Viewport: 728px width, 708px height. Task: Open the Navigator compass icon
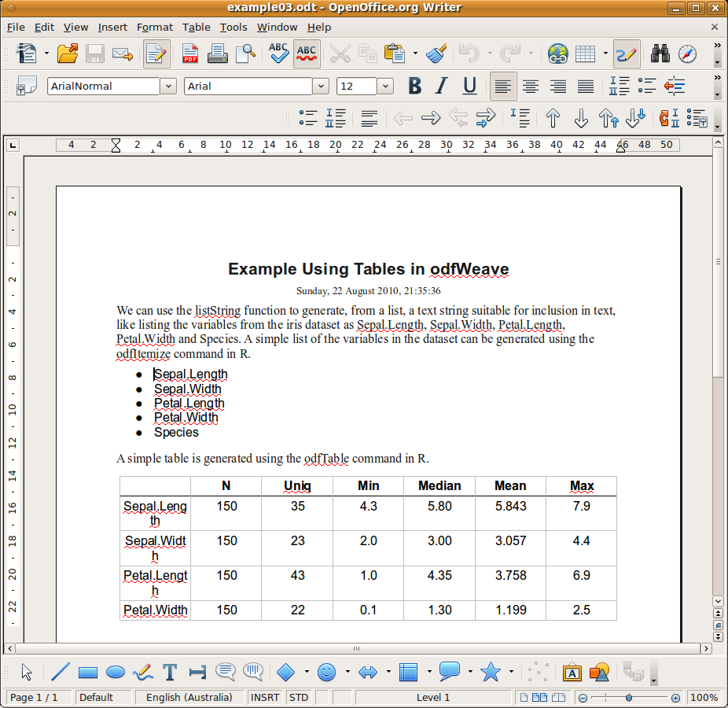pyautogui.click(x=687, y=53)
